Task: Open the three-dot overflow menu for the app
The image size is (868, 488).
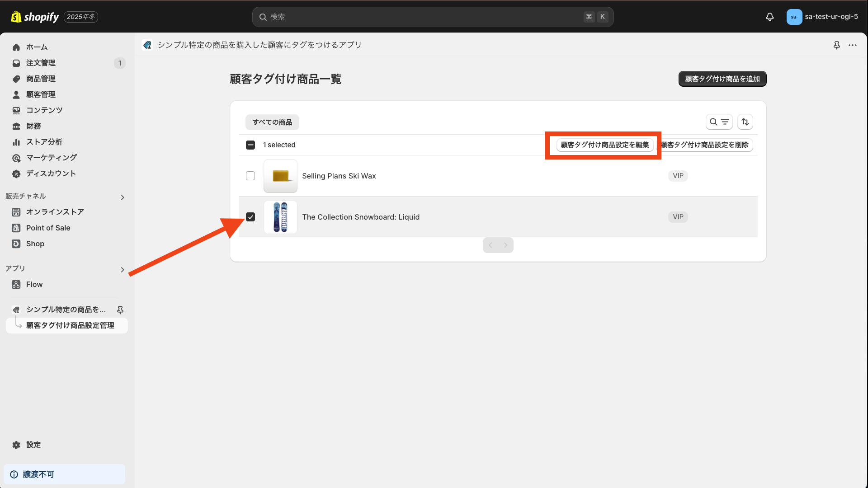Action: coord(854,45)
